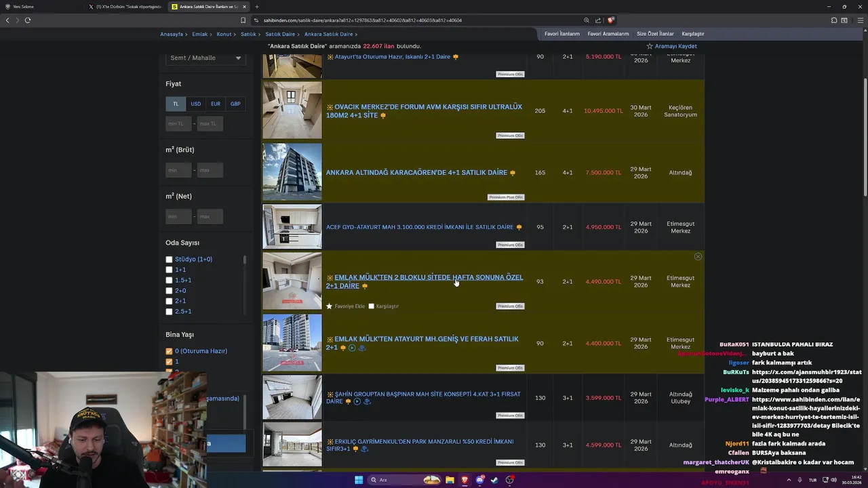The image size is (868, 488).
Task: Open the Karşılaştır top menu item
Action: (693, 34)
